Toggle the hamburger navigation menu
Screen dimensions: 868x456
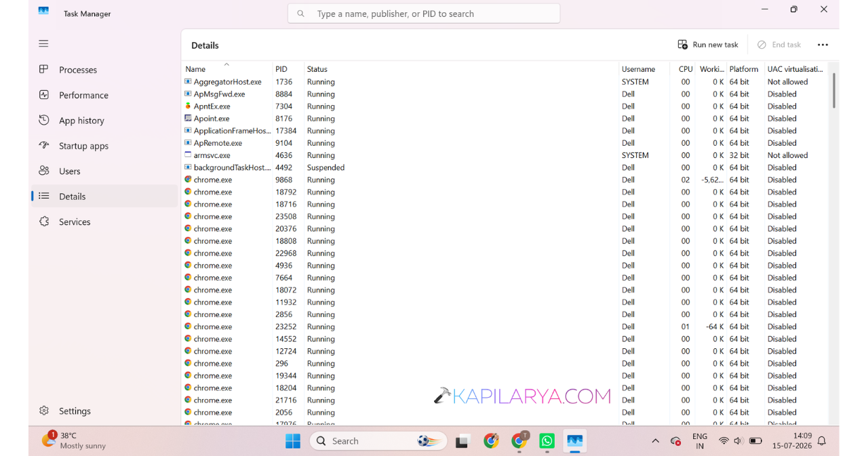point(43,43)
